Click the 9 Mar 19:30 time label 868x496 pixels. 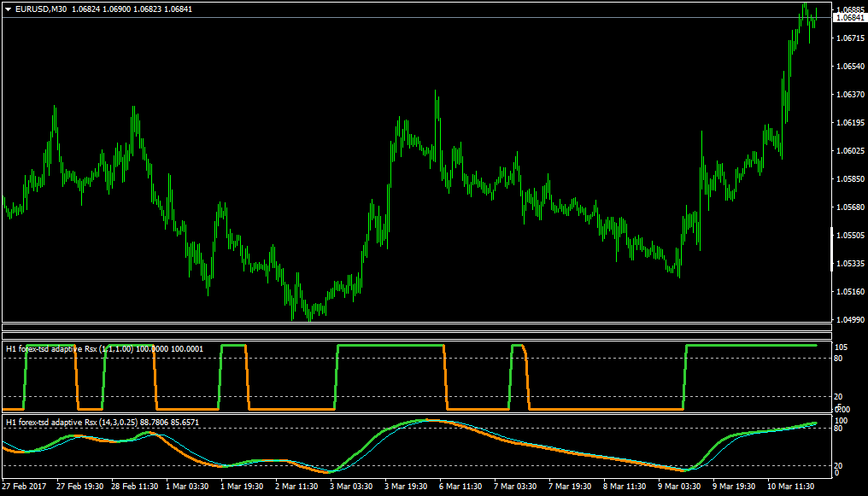click(734, 487)
